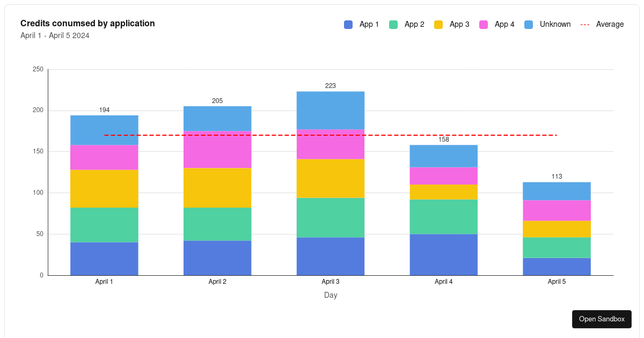Click the App 2 green legend icon

pyautogui.click(x=394, y=24)
